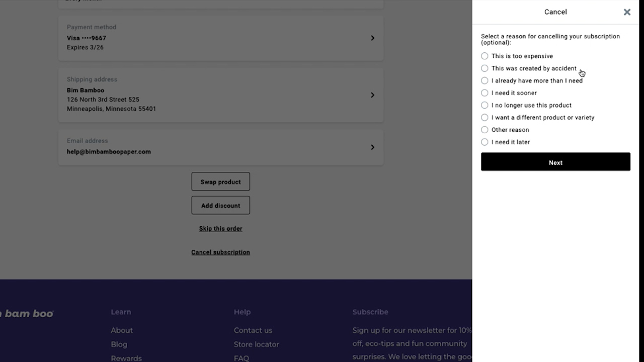Click the 'Visa ••••9667' payment text
This screenshot has width=644, height=362.
coord(87,38)
